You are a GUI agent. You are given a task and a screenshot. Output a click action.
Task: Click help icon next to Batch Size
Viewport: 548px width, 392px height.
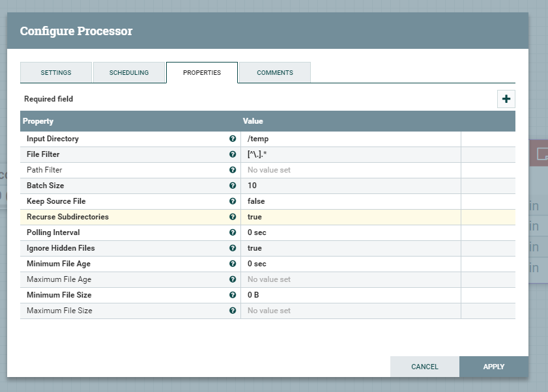coord(233,186)
